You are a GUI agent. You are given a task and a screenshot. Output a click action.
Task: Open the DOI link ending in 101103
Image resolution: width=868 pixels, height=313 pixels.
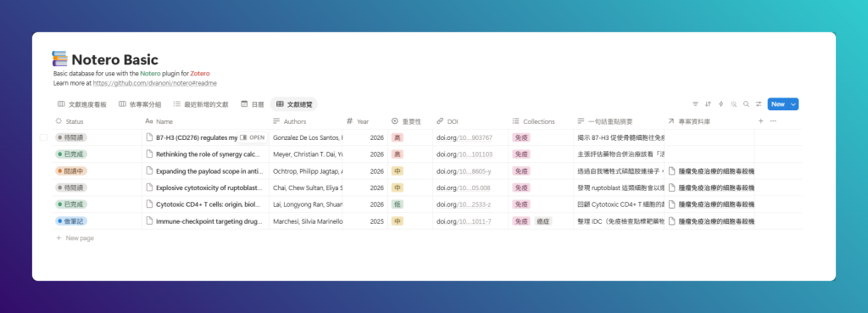pyautogui.click(x=464, y=154)
